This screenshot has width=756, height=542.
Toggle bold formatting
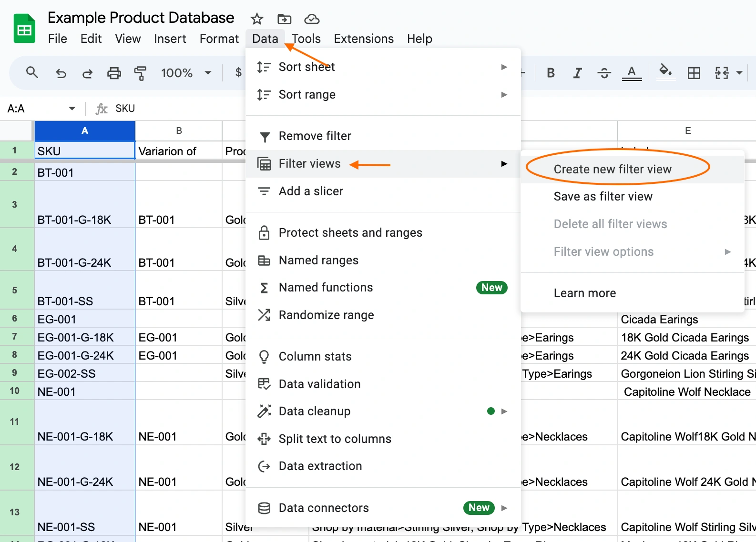[551, 73]
